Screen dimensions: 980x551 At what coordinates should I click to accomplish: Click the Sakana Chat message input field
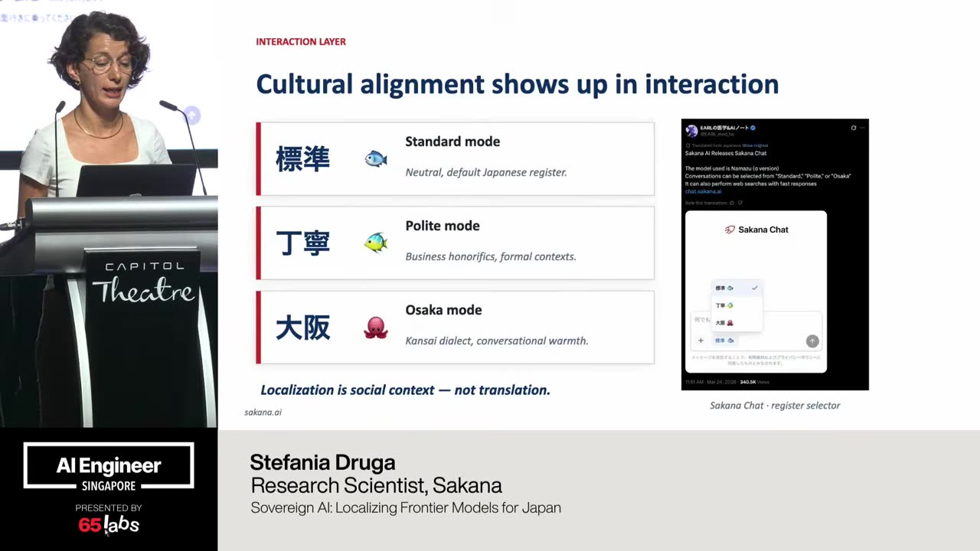[756, 331]
